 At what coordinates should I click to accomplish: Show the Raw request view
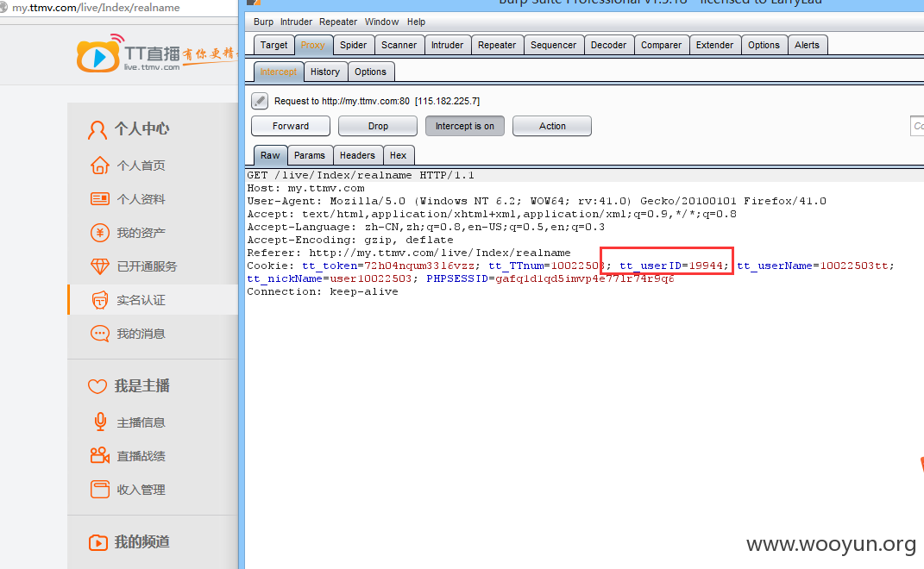(271, 155)
